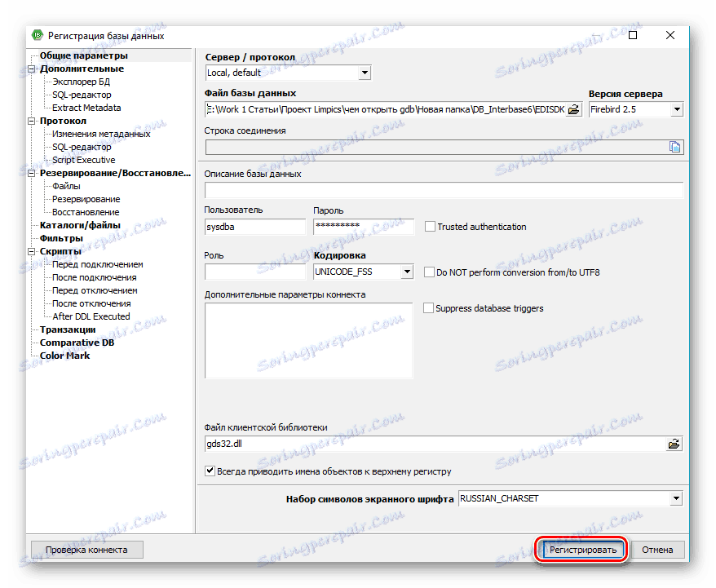The width and height of the screenshot is (716, 588).
Task: Click the IBExpert logo in title bar
Action: (x=37, y=35)
